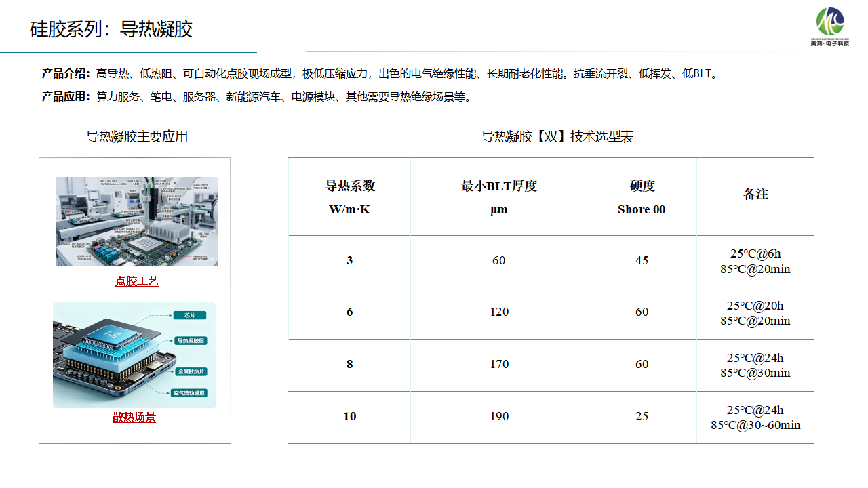Image resolution: width=868 pixels, height=488 pixels.
Task: Click the chip heat dissipation illustration
Action: coord(134,355)
